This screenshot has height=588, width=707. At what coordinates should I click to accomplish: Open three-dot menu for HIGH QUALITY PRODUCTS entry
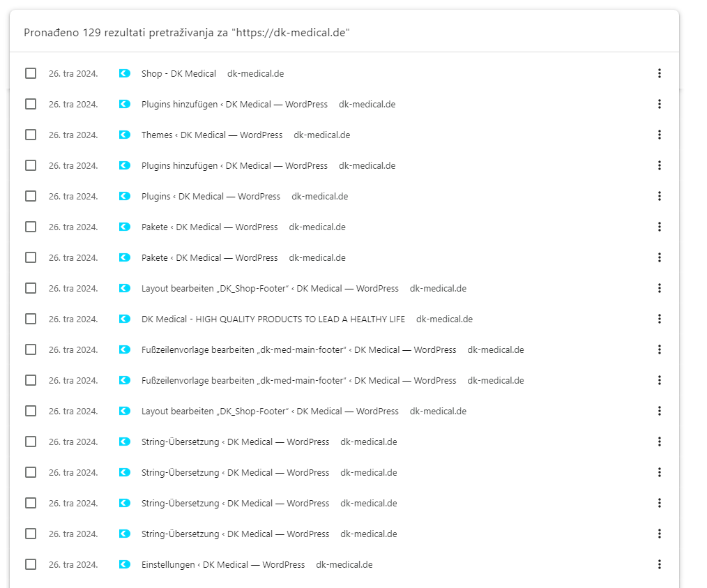(x=659, y=319)
